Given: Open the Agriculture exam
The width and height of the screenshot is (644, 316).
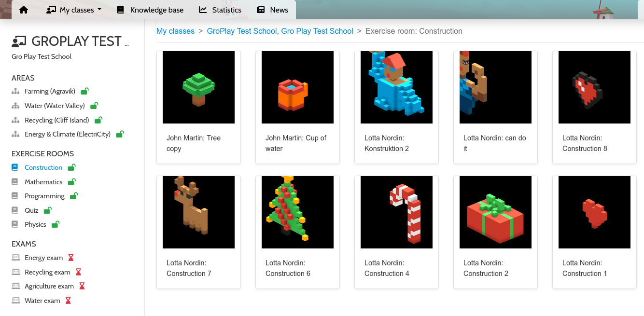Looking at the screenshot, I should 49,286.
